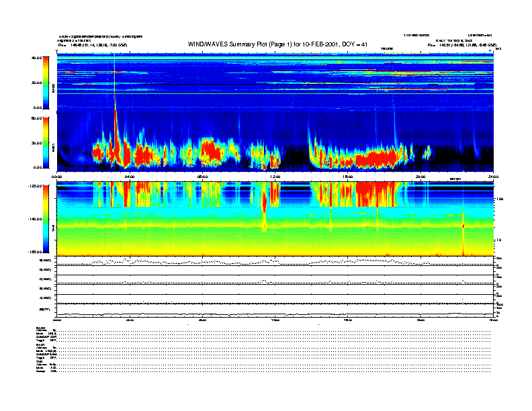Click the isolated emission blob near 20:20 in RAD1
The height and width of the screenshot is (411, 532).
[427, 152]
